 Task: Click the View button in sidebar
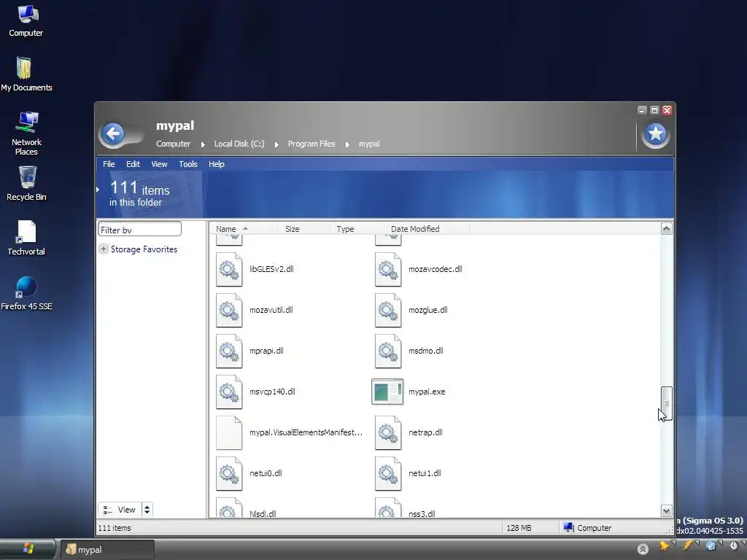click(x=120, y=510)
